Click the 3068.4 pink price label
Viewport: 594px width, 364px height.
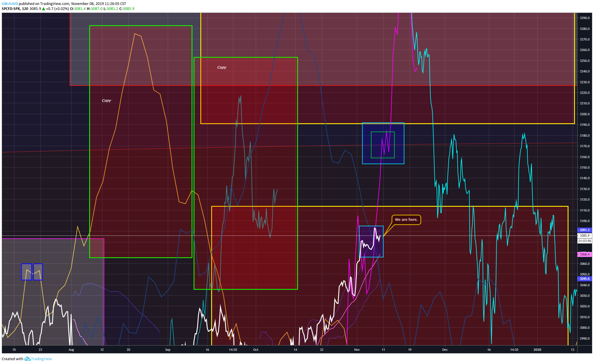click(x=584, y=254)
